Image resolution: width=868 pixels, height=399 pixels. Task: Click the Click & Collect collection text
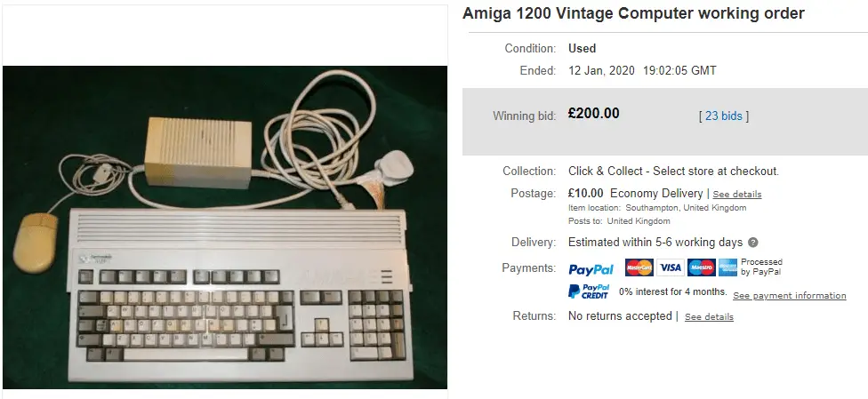674,171
